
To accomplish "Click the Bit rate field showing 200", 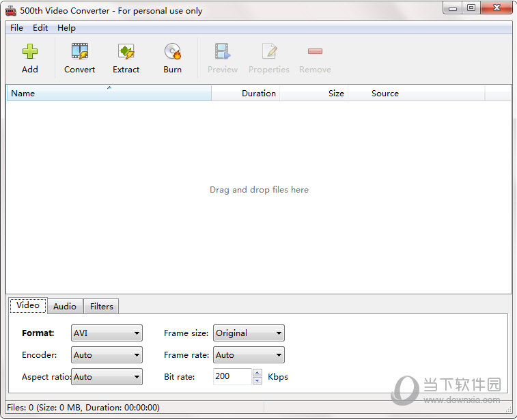I will [232, 376].
